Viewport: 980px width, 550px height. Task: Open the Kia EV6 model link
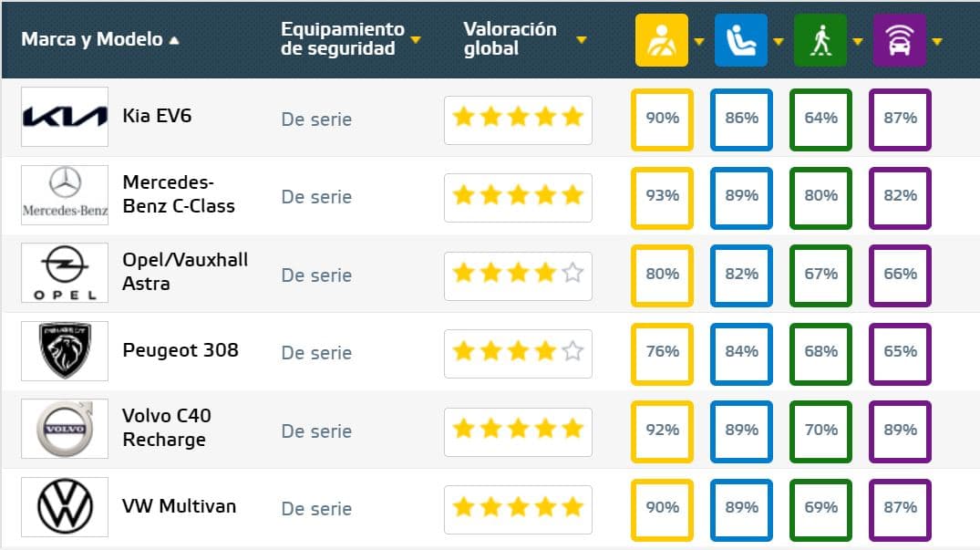click(x=157, y=116)
